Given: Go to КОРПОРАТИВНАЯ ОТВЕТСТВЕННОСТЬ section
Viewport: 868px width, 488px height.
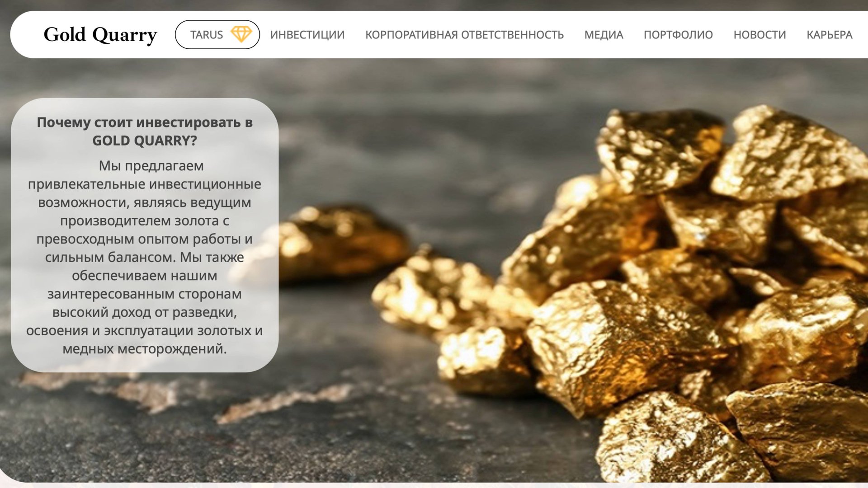Looking at the screenshot, I should tap(464, 35).
